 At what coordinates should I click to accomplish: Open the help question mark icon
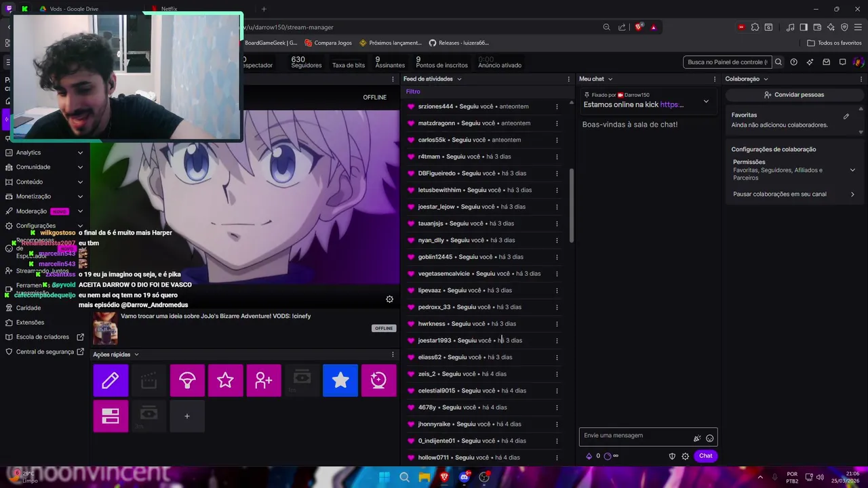point(794,62)
